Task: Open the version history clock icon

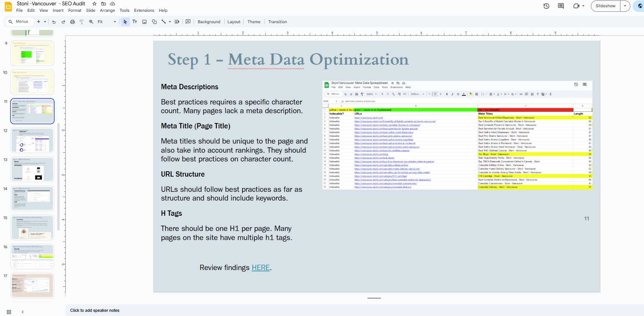Action: 546,6
